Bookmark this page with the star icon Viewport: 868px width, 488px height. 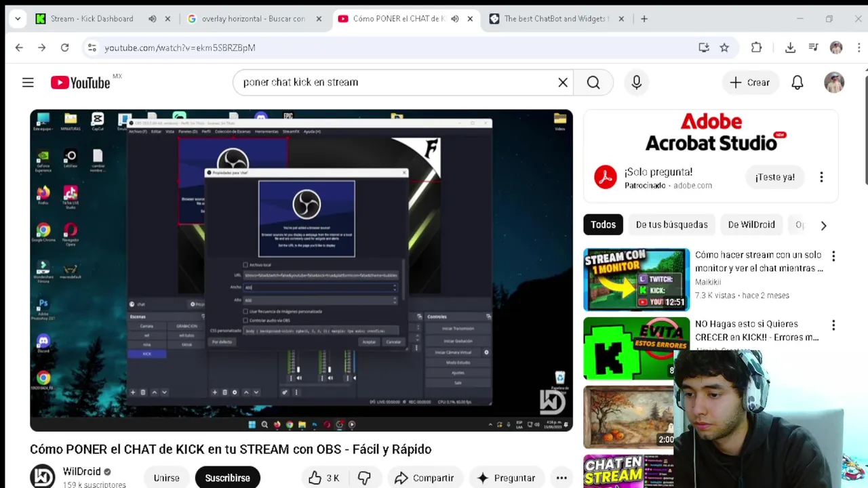(724, 47)
